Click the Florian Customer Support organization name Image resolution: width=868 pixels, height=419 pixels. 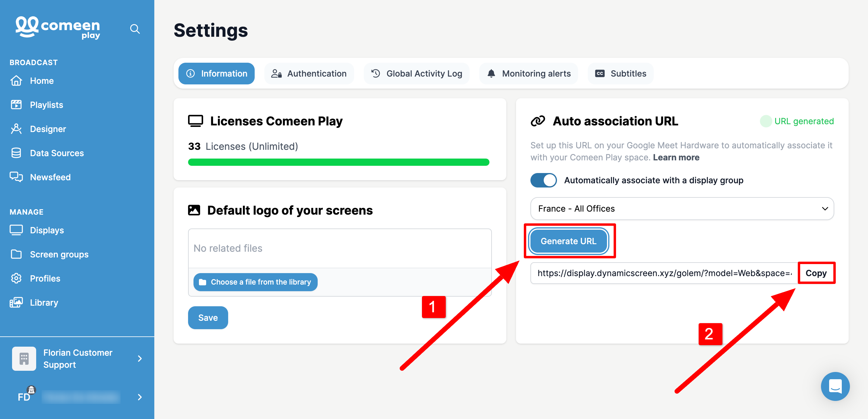(x=78, y=359)
